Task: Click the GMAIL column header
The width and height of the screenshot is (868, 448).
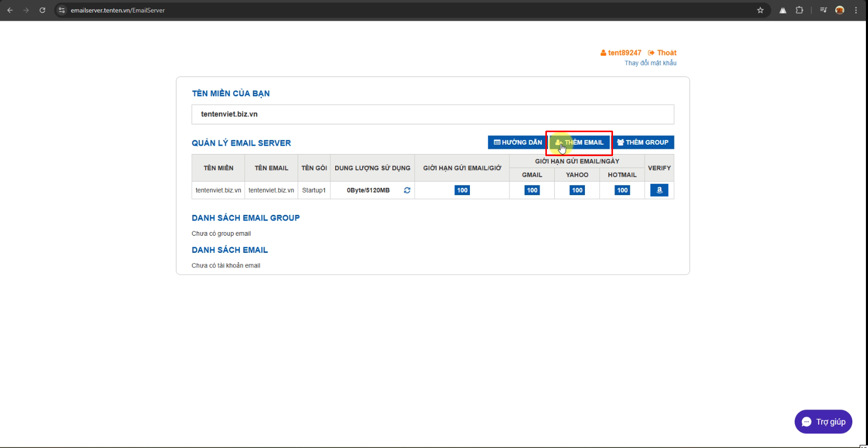Action: tap(532, 175)
